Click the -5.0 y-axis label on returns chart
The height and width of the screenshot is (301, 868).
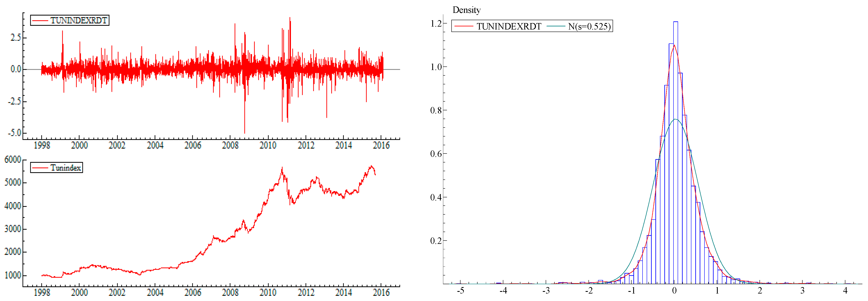(x=15, y=133)
